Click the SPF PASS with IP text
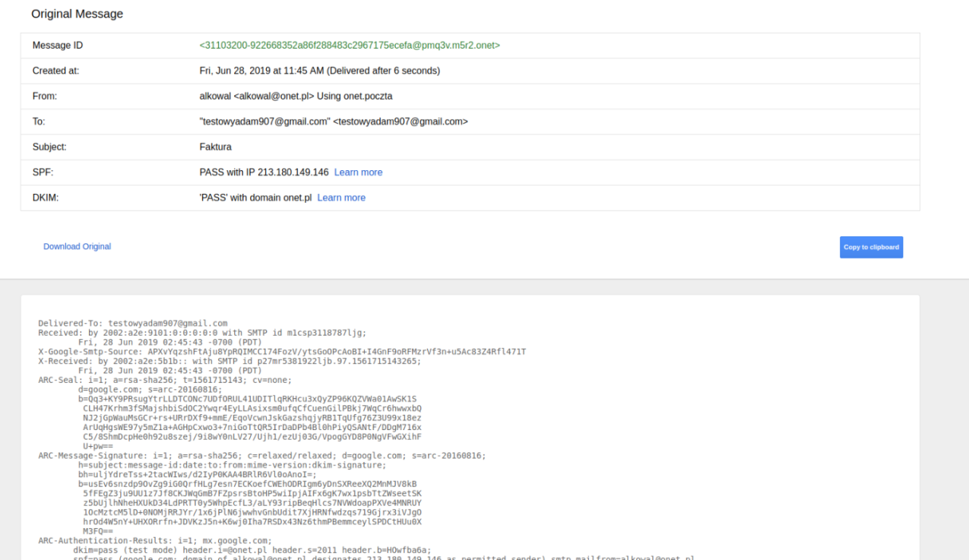969x560 pixels. (264, 172)
